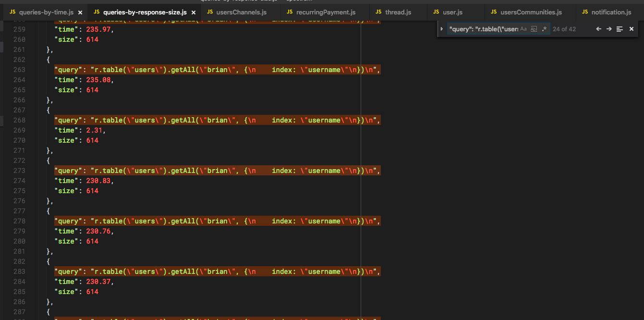Click size value 614 on line 280
This screenshot has height=320, width=644.
tap(92, 241)
